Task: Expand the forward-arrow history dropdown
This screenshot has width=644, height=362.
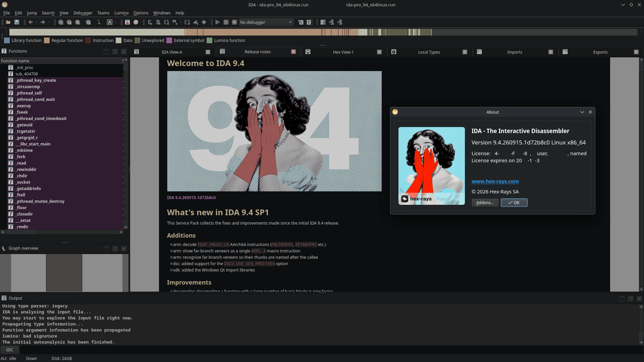Action: point(49,22)
